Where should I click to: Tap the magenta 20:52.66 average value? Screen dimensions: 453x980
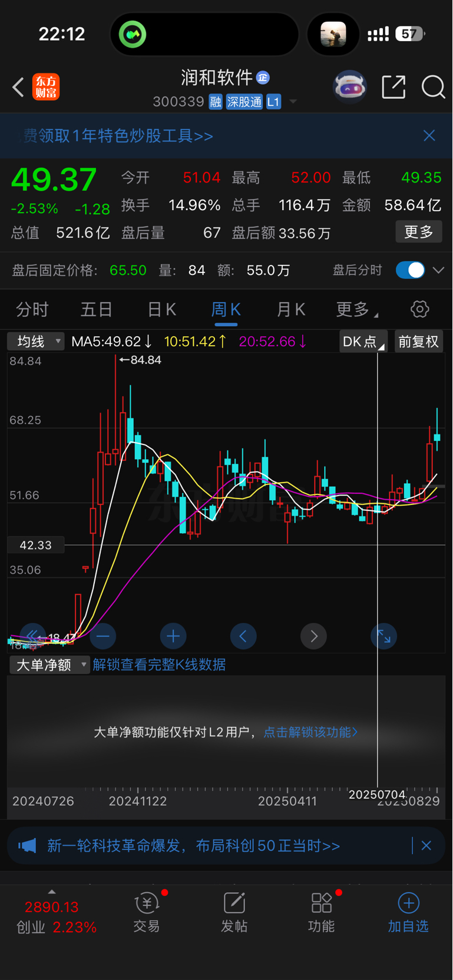273,341
